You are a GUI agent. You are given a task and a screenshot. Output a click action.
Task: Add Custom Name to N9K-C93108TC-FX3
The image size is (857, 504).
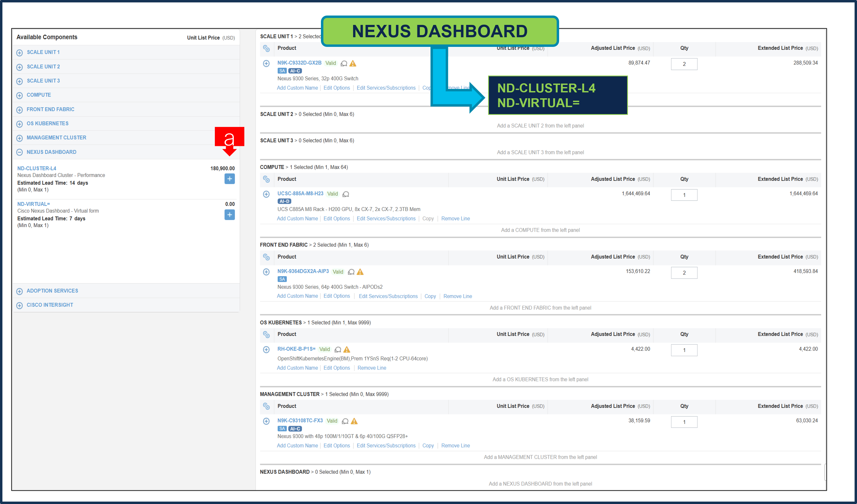[x=297, y=446]
